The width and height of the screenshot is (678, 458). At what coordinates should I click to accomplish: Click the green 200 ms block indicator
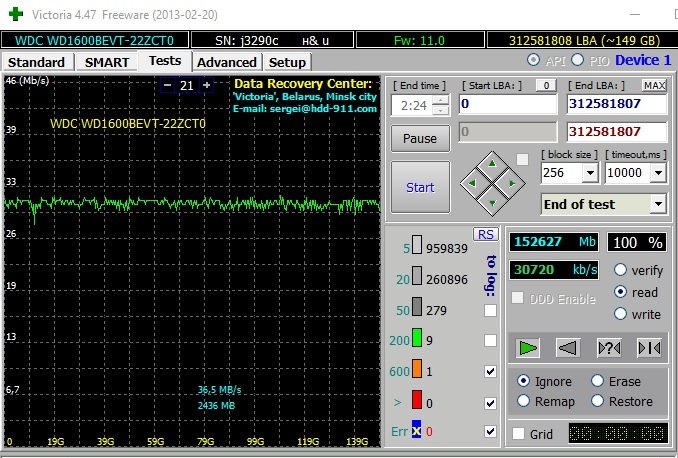pos(417,337)
